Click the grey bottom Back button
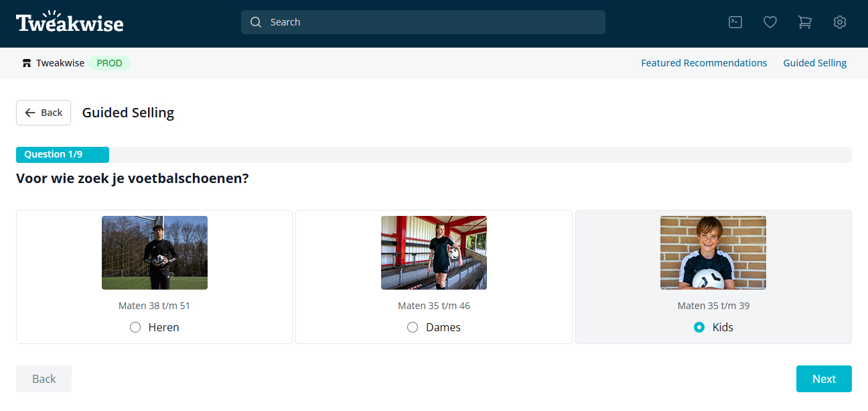The image size is (868, 411). coord(44,379)
